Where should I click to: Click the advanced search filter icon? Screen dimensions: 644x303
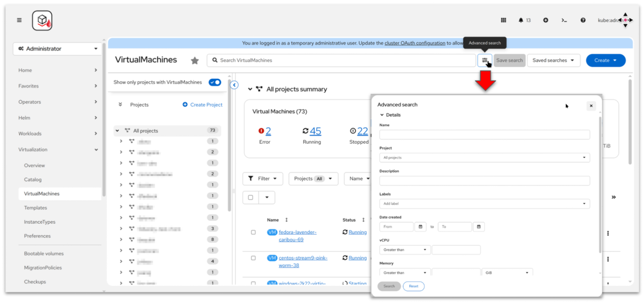484,60
